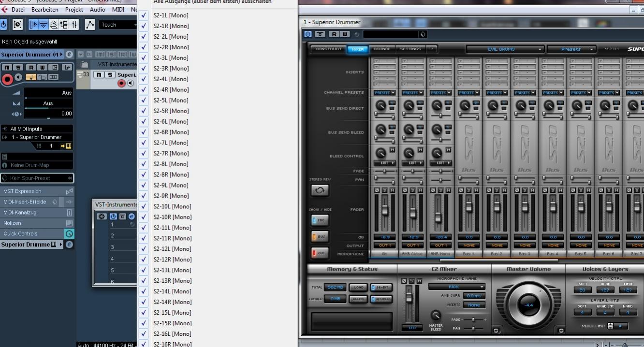644x347 pixels.
Task: Open the mixer icon in Cubase toolbar
Action: click(x=74, y=25)
